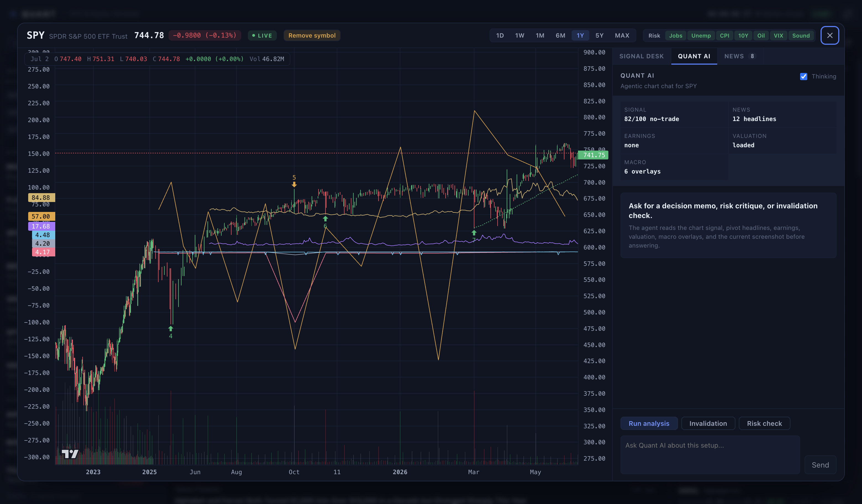Toggle the Jobs macro overlay
Viewport: 862px width, 504px height.
coord(676,36)
